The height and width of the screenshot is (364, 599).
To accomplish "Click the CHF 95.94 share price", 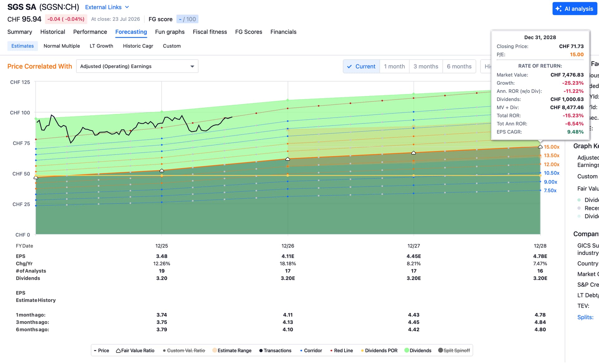I will tap(24, 19).
